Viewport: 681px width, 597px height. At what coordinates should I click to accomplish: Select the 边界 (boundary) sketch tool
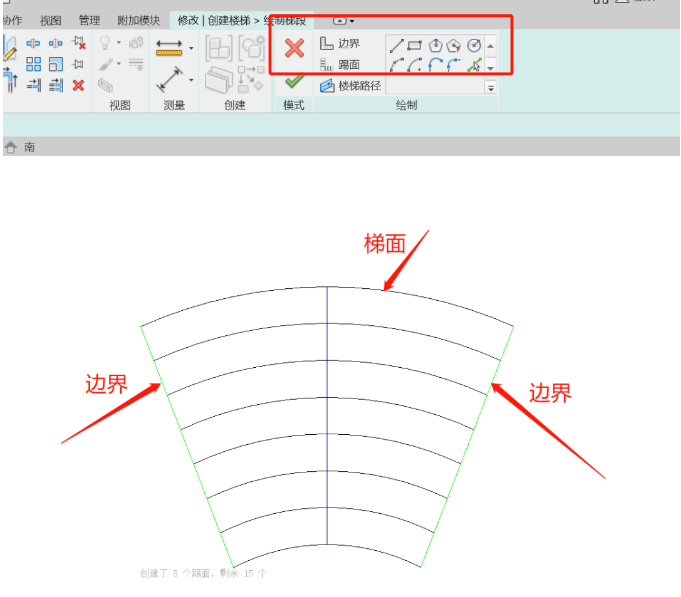(x=340, y=43)
